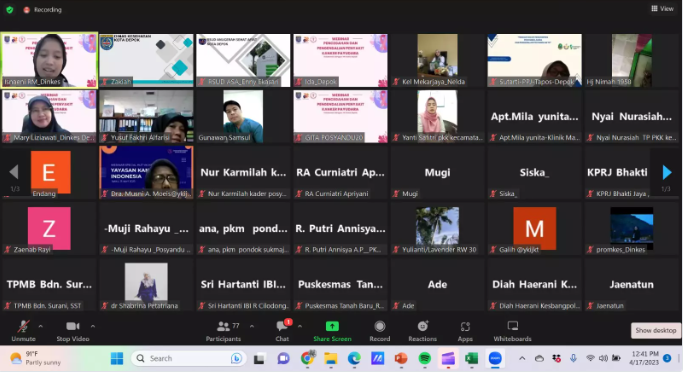Viewport: 684px width, 372px height.
Task: Open the purple video editor taskbar icon
Action: [448, 358]
